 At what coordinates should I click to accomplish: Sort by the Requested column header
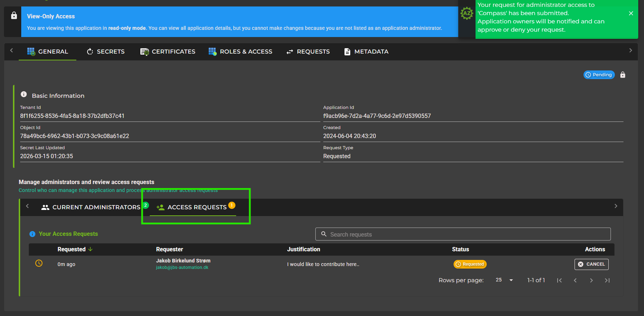coord(72,249)
